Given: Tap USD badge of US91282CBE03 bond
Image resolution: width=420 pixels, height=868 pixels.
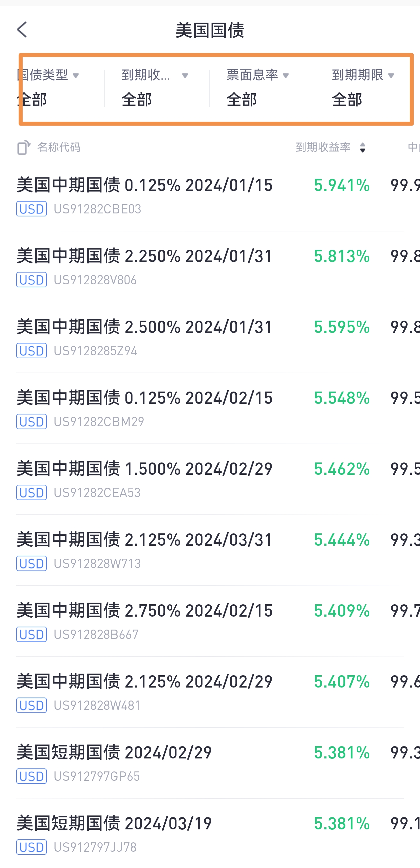Looking at the screenshot, I should coord(31,209).
